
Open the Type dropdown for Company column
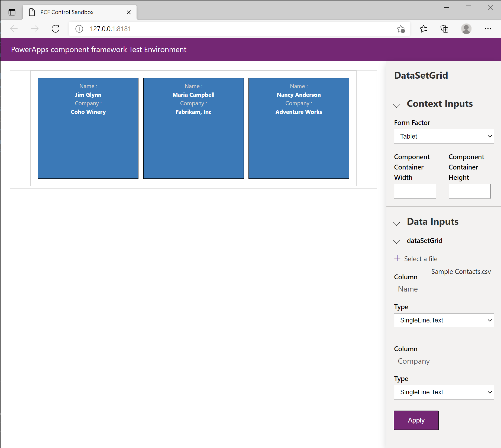tap(444, 392)
